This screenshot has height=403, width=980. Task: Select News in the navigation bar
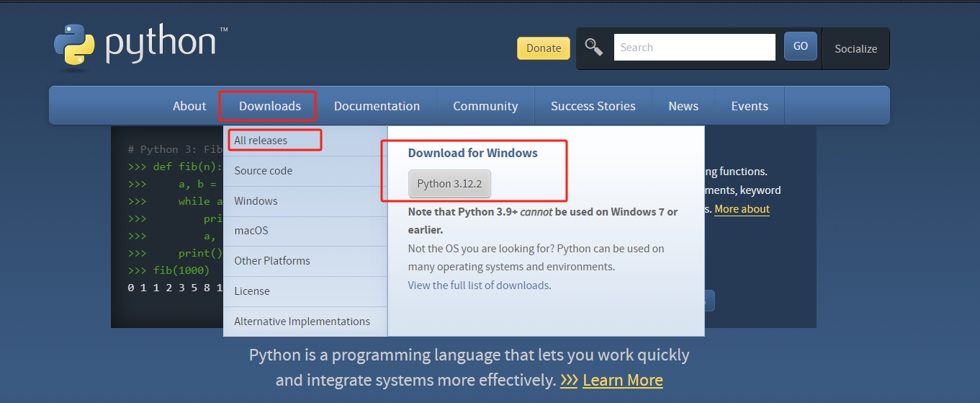[683, 106]
